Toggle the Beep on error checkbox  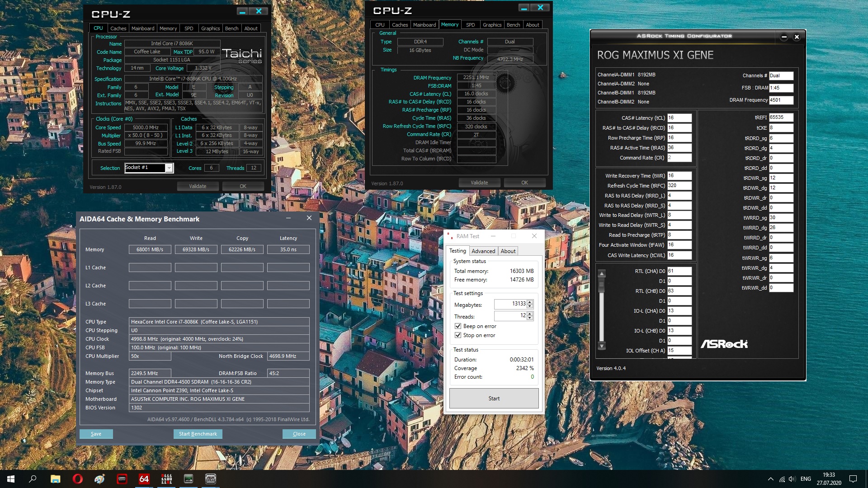pyautogui.click(x=458, y=326)
